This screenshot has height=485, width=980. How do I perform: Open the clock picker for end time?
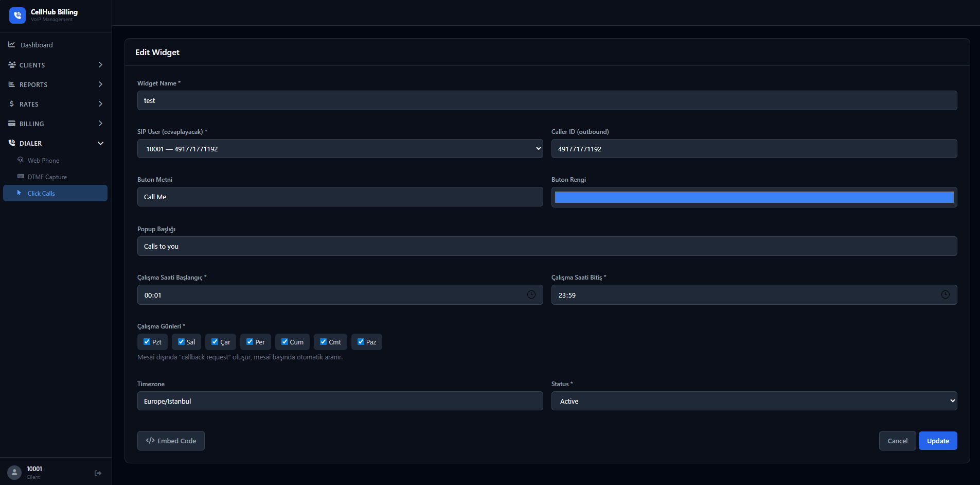point(946,295)
